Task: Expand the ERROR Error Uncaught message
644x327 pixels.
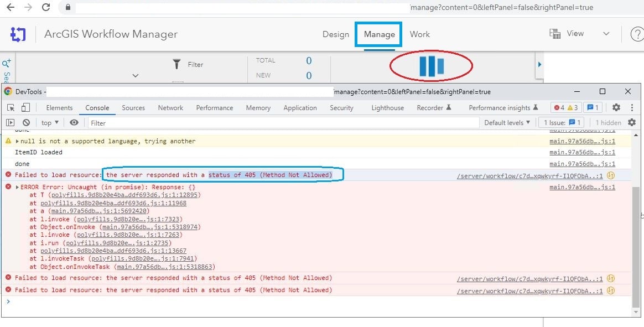Action: pos(17,187)
